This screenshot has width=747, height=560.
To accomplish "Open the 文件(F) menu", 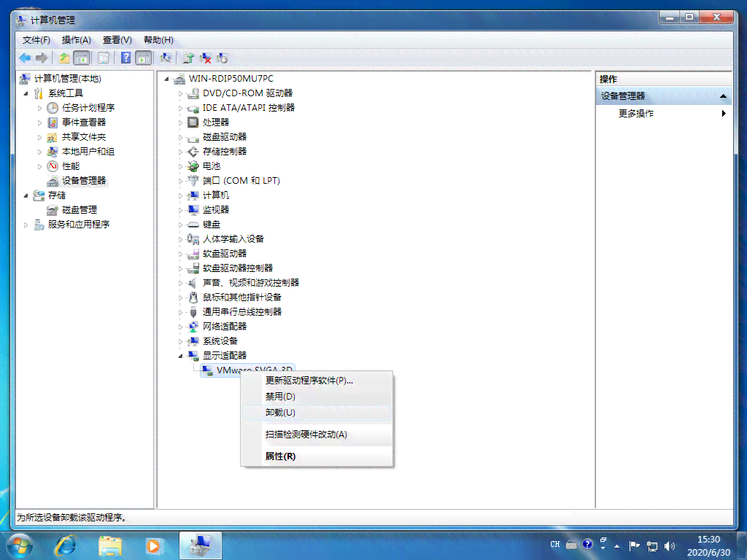I will (36, 40).
